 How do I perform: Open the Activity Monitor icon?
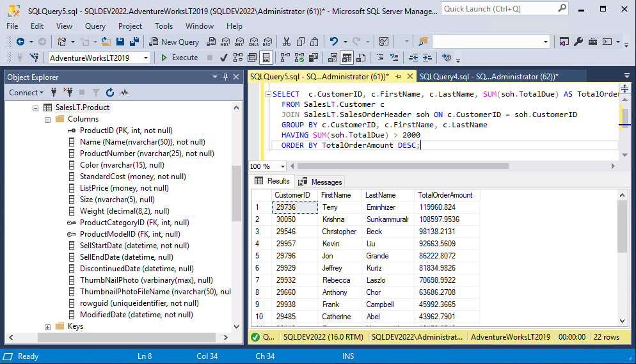click(384, 42)
